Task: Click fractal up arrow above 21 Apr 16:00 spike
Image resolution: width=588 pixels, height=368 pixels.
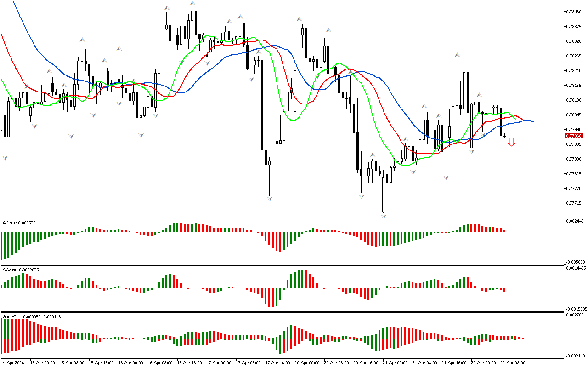Action: coord(457,55)
